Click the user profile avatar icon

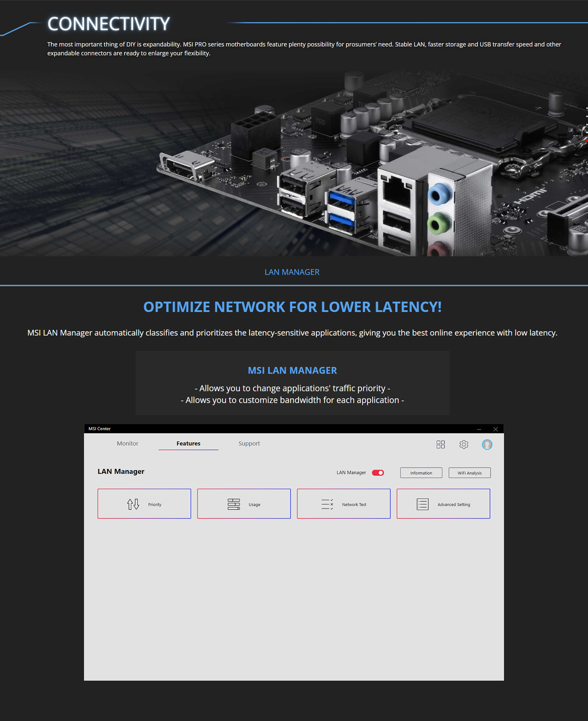(x=487, y=445)
